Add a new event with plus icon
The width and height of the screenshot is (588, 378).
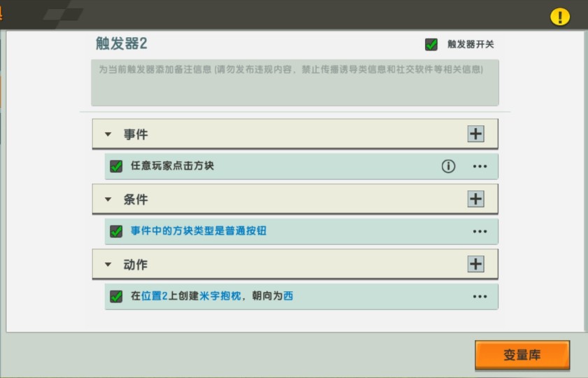click(x=475, y=134)
